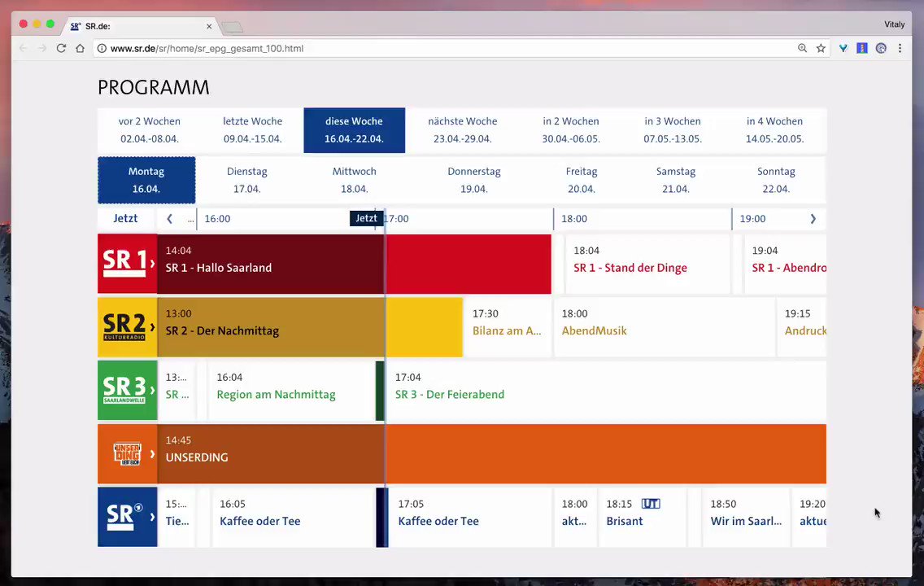924x586 pixels.
Task: Select Montag 16.04. day tab
Action: point(146,181)
